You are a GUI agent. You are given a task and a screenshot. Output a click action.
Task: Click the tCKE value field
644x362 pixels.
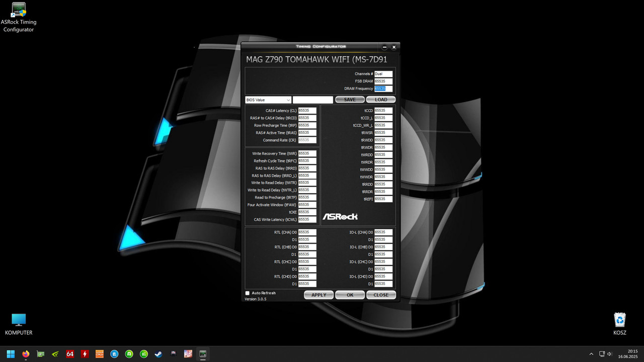[x=307, y=212]
